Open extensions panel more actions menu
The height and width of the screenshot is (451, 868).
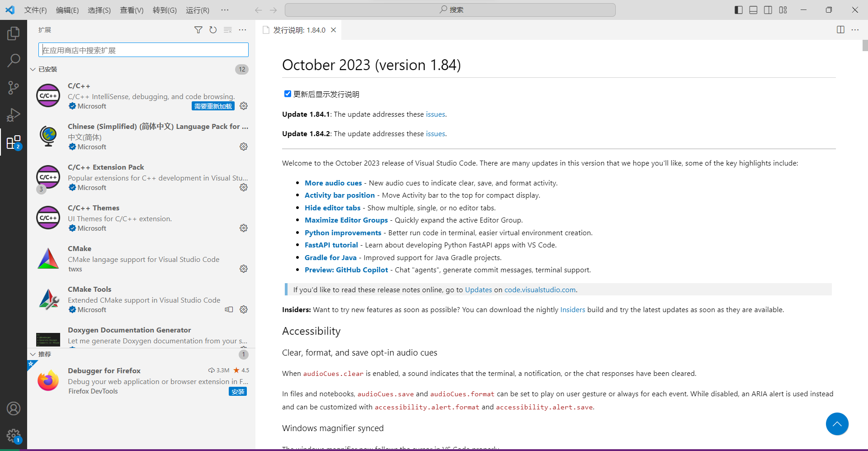243,30
